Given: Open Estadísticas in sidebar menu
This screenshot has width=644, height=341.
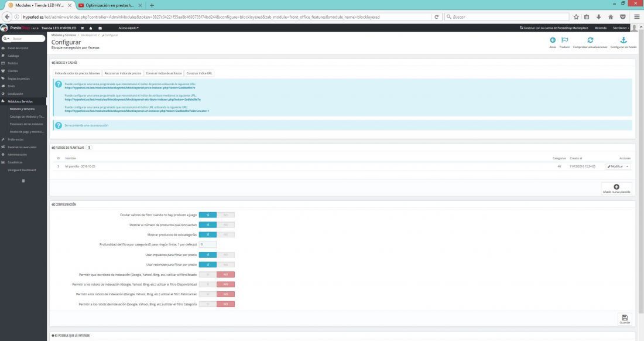Looking at the screenshot, I should coord(15,162).
